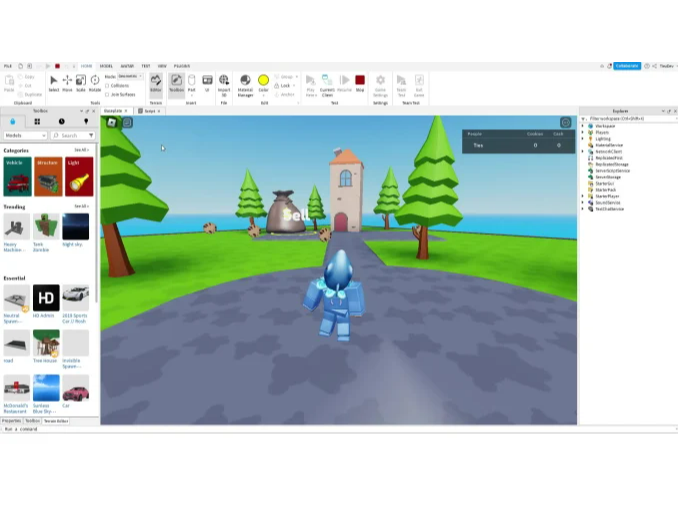Open the Models category dropdown in Toolbox
This screenshot has height=508, width=678.
click(25, 135)
